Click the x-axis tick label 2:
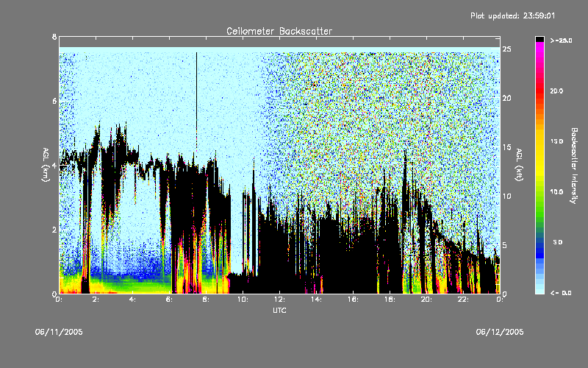Viewport: 588px width, 368px height. click(x=96, y=300)
